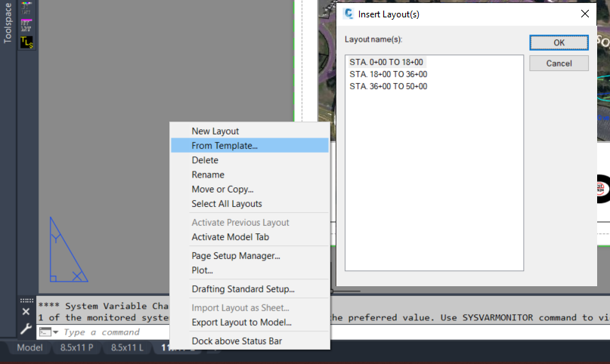Switch to the 8.5x11 P layout tab
610x364 pixels.
pos(76,347)
